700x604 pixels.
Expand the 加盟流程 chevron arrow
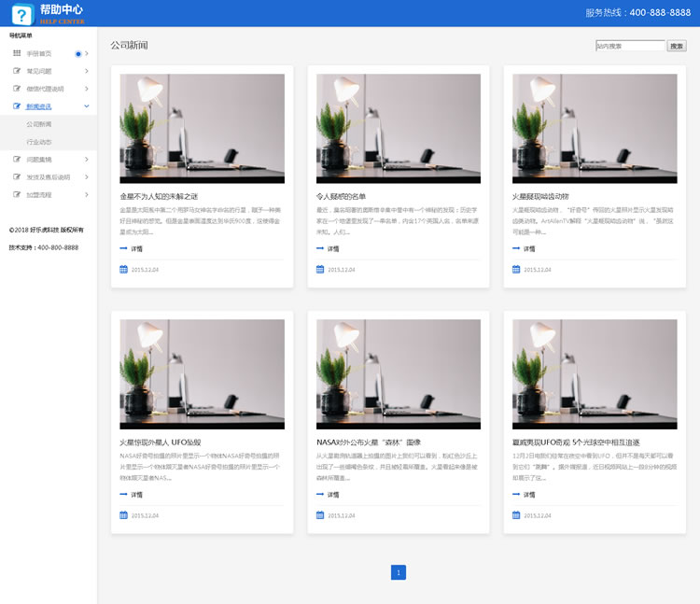click(87, 194)
